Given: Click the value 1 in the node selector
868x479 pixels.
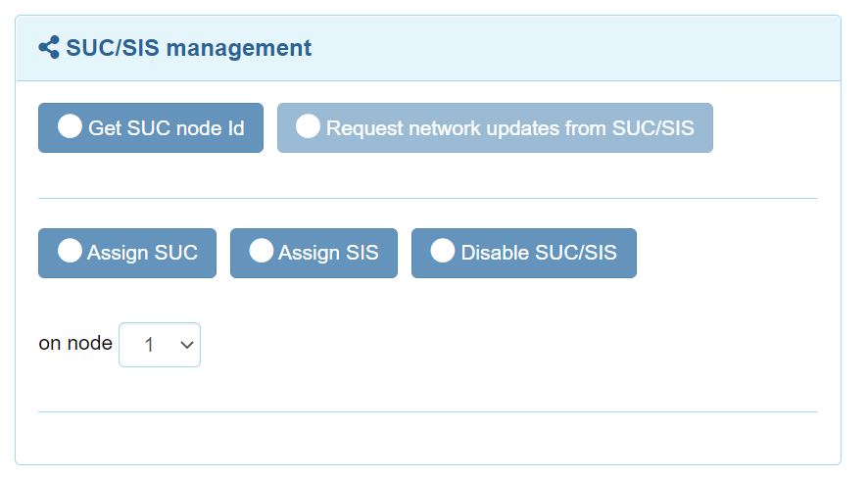Looking at the screenshot, I should [x=149, y=345].
